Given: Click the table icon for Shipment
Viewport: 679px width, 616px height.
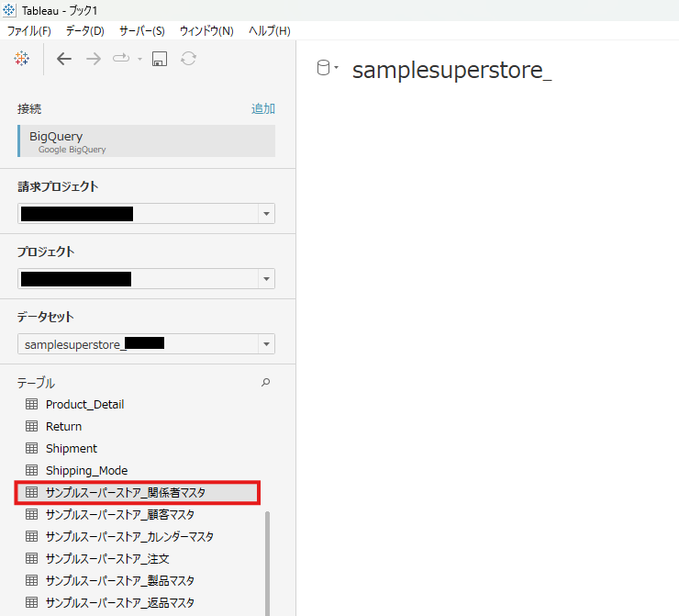Looking at the screenshot, I should click(31, 448).
